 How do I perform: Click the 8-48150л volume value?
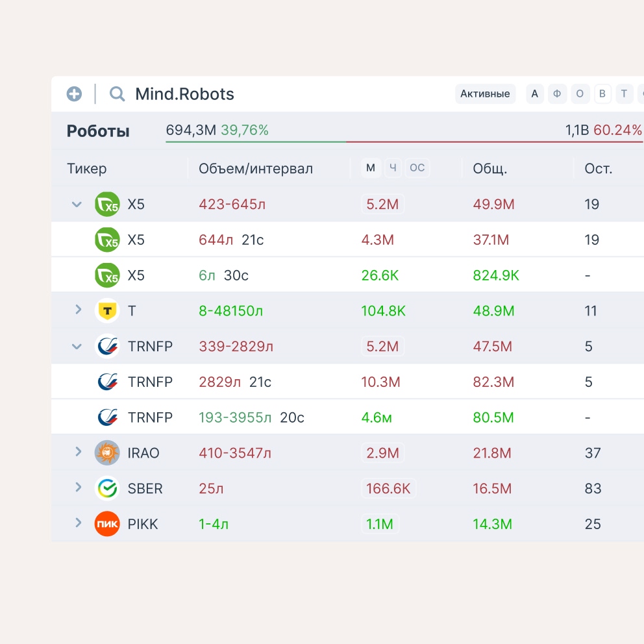(x=231, y=311)
